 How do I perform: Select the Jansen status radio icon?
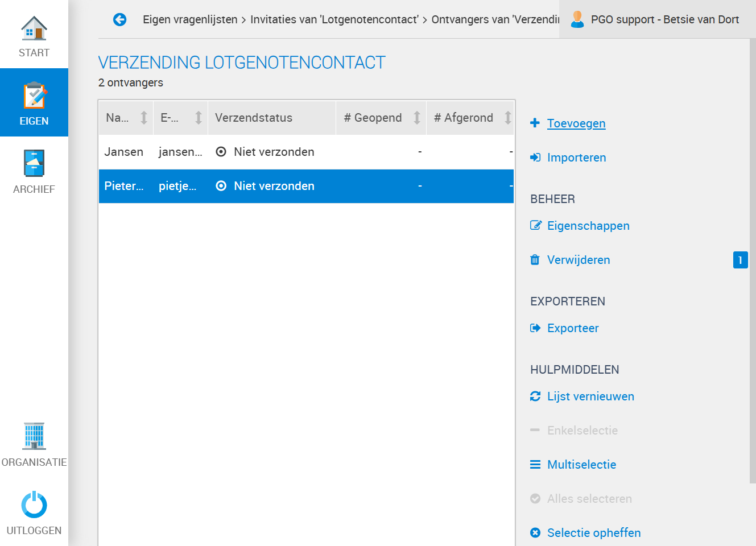221,152
